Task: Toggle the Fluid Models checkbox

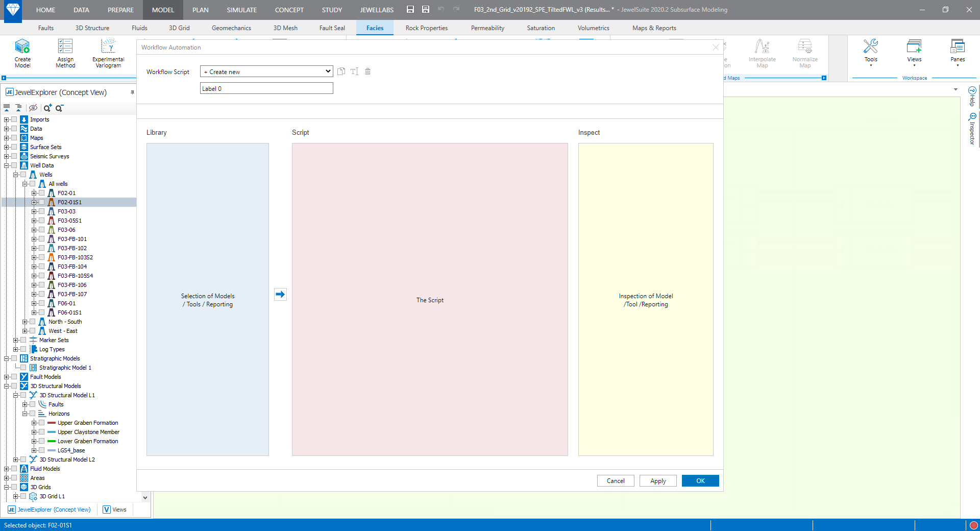Action: pos(14,469)
